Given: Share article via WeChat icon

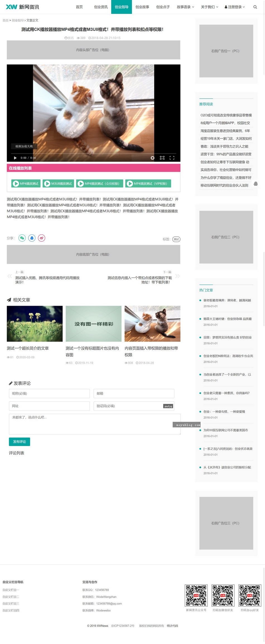Looking at the screenshot, I should pos(22,238).
